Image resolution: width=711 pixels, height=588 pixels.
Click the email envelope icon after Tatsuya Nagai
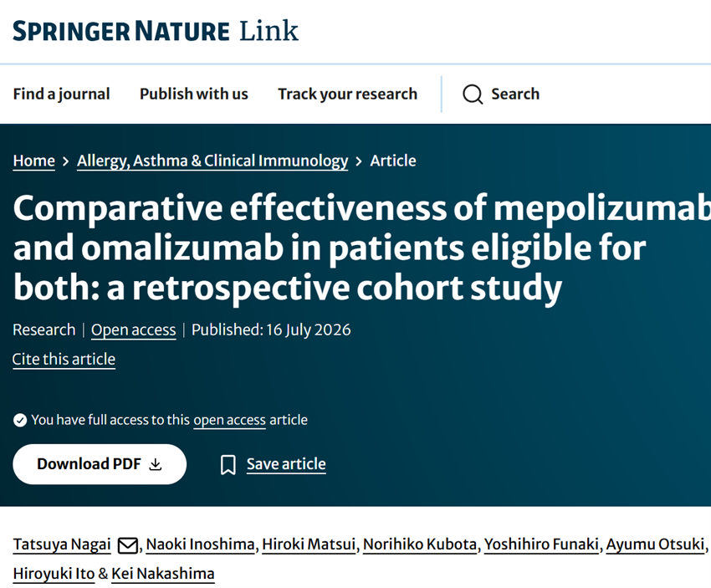127,545
